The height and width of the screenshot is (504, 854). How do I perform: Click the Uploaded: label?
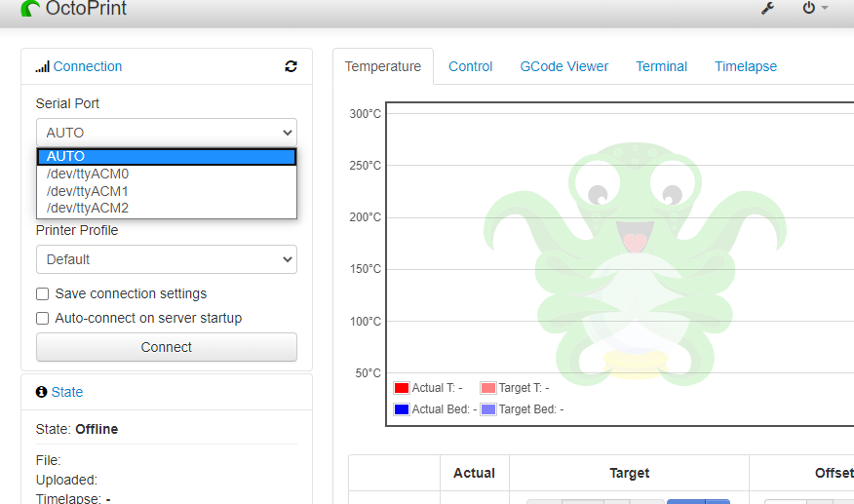tap(66, 480)
